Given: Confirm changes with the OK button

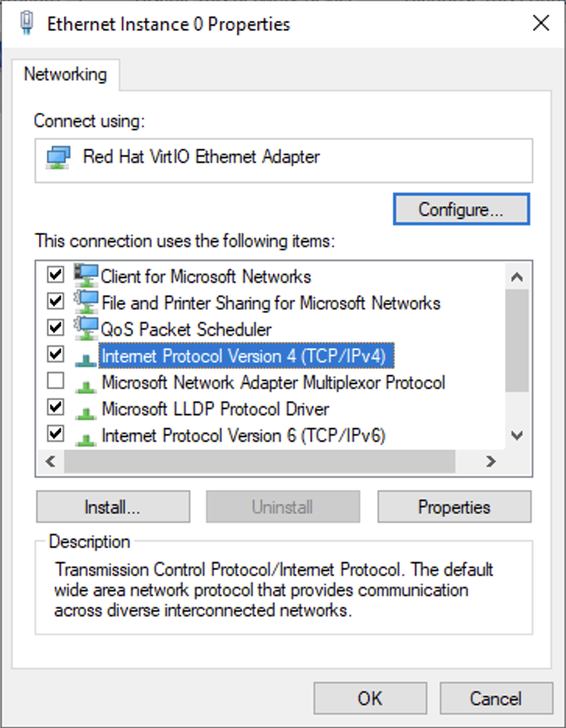Looking at the screenshot, I should [x=370, y=698].
